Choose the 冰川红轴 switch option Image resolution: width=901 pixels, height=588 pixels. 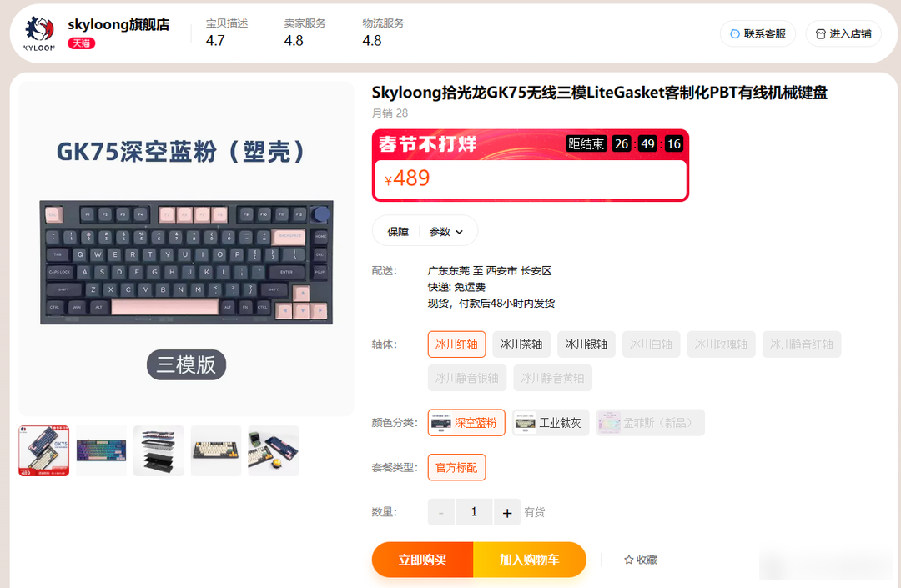[457, 344]
